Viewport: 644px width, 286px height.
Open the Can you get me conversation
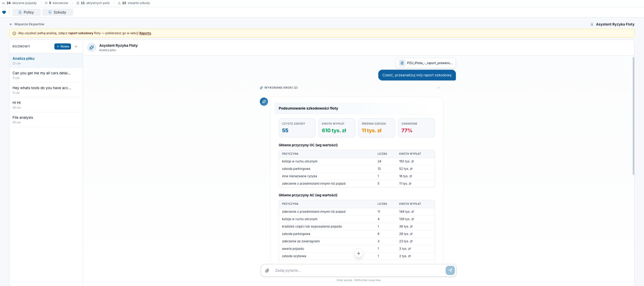(x=46, y=75)
